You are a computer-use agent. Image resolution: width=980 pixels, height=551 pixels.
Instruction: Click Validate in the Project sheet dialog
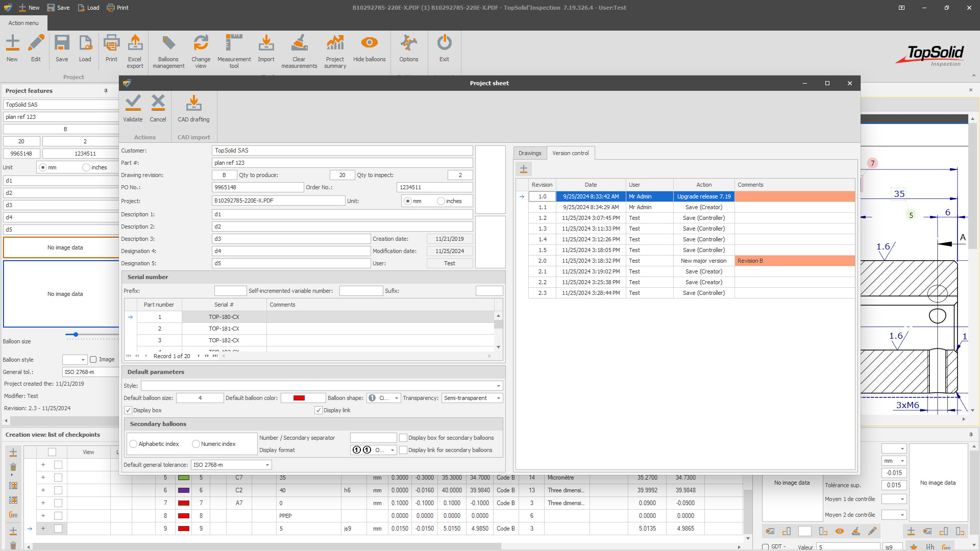pyautogui.click(x=133, y=108)
